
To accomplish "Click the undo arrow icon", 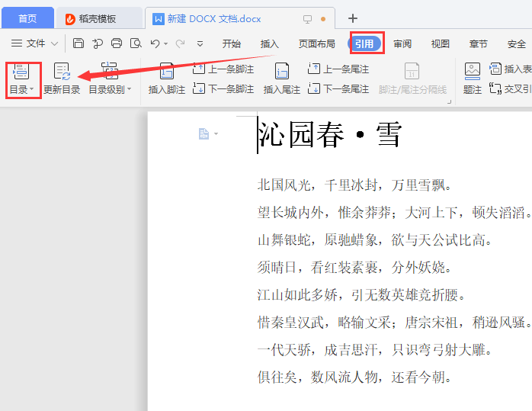I will coord(155,43).
